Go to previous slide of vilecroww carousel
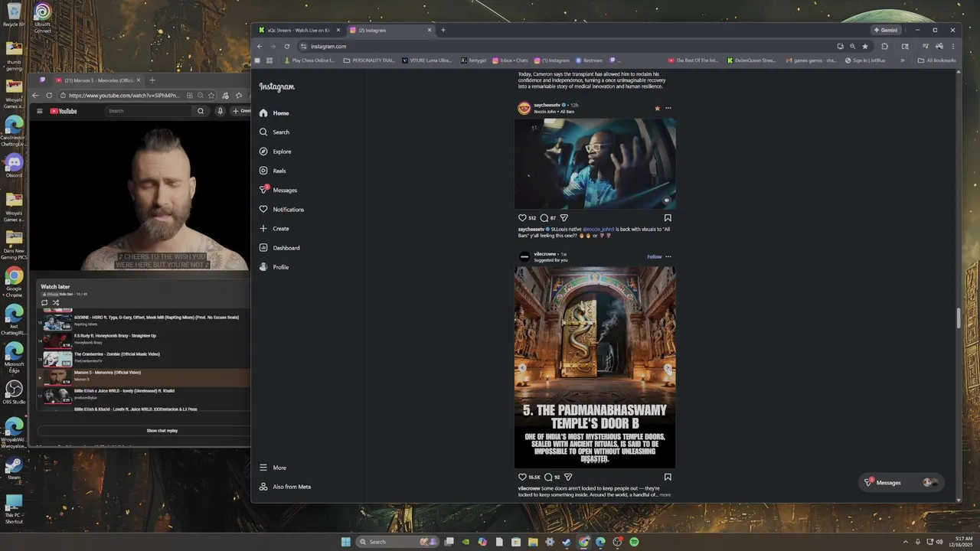 click(x=522, y=367)
